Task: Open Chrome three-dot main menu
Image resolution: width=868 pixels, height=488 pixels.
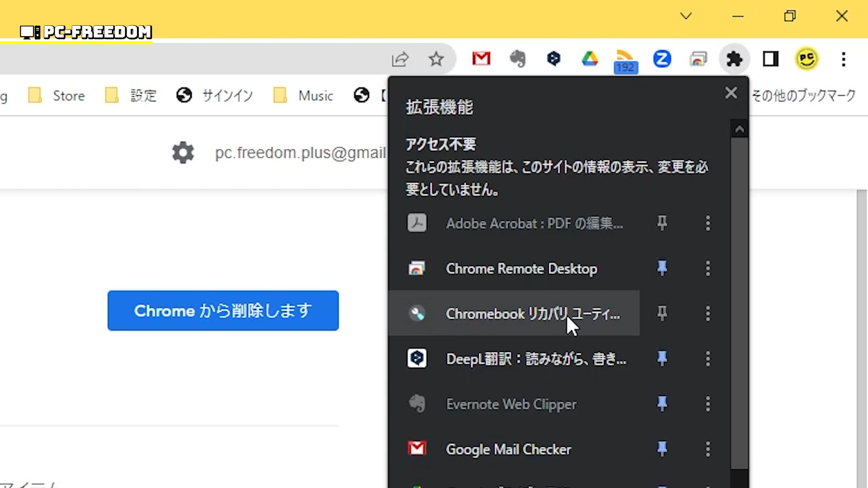Action: [x=844, y=59]
